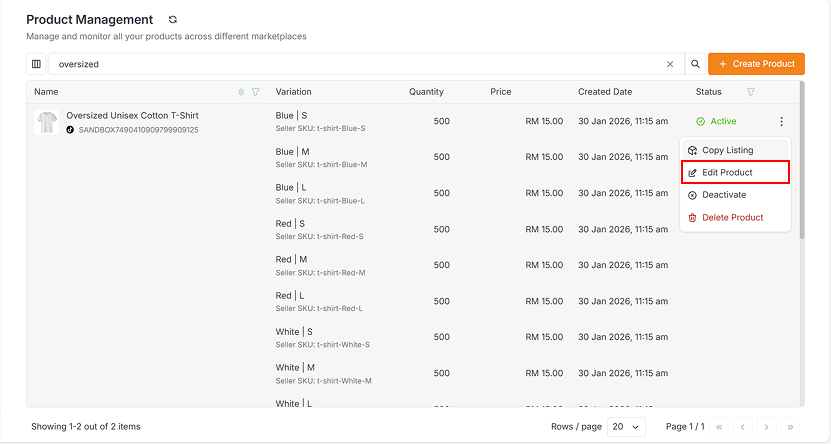Expand the Rows per page dropdown
This screenshot has height=444, width=831.
tap(624, 426)
